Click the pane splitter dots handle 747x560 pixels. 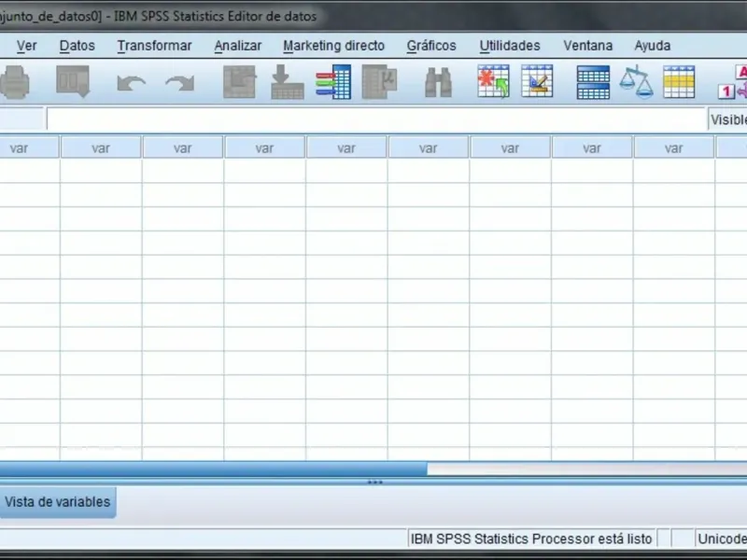click(375, 482)
